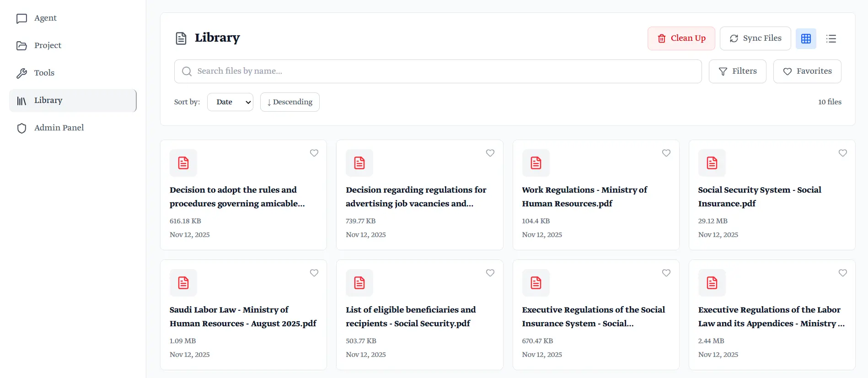Image resolution: width=868 pixels, height=378 pixels.
Task: Click the search magnifier icon
Action: [187, 71]
